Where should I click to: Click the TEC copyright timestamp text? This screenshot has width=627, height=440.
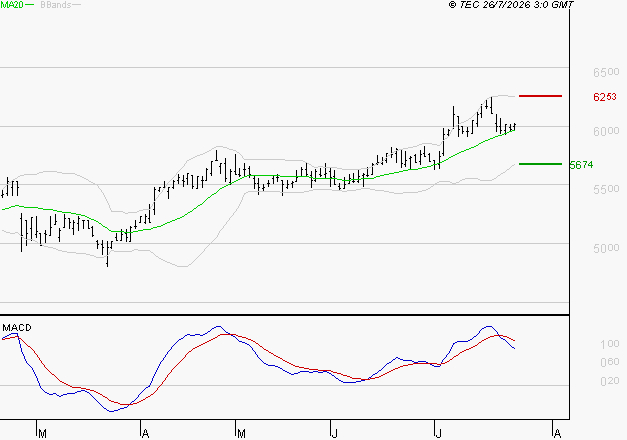coord(511,4)
